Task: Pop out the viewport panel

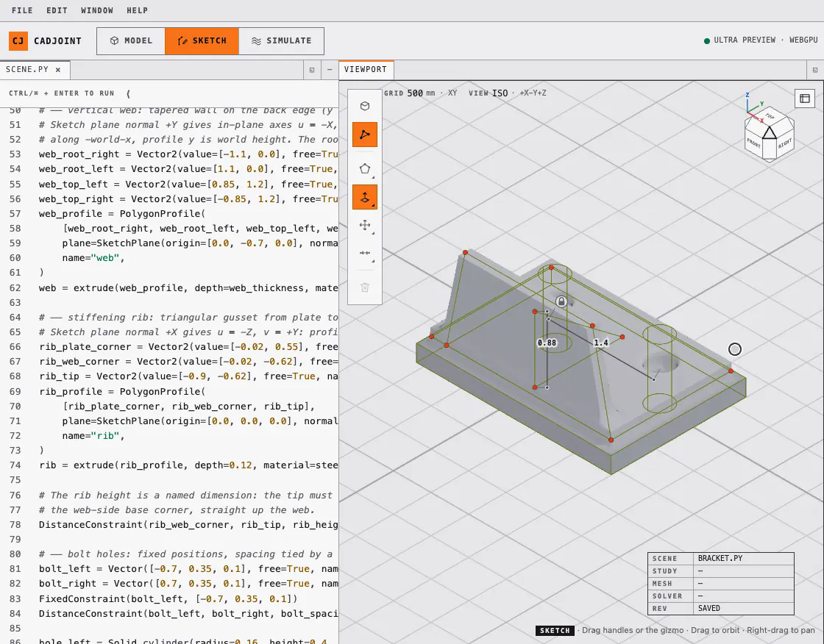Action: pyautogui.click(x=815, y=70)
